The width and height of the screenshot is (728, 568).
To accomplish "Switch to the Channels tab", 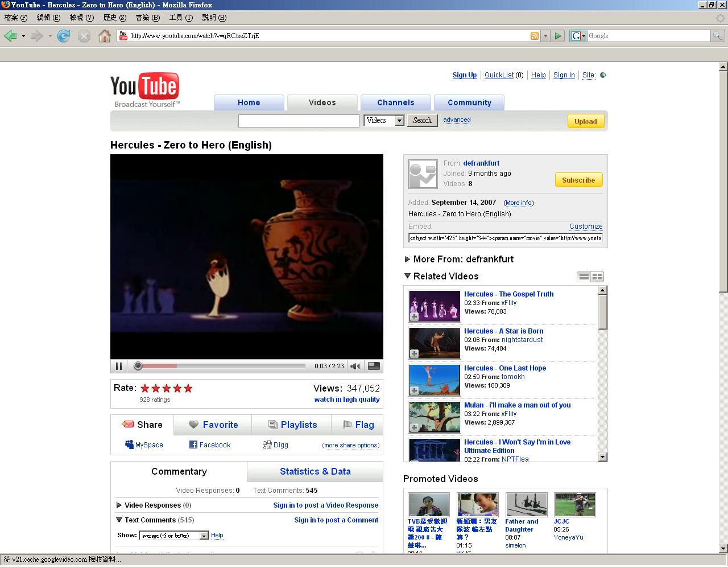I will click(396, 102).
